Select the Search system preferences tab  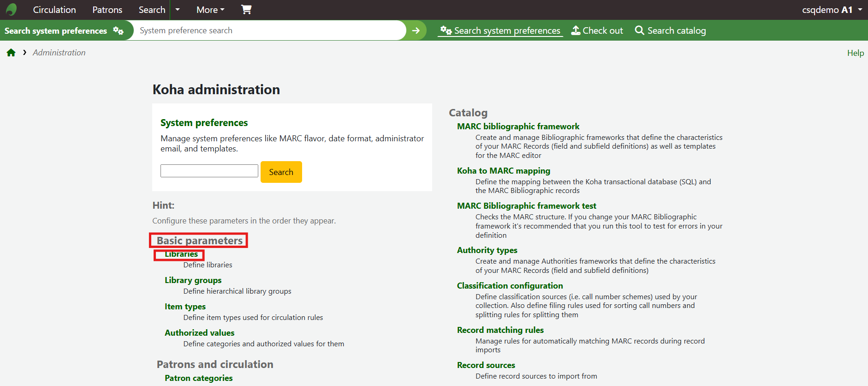pos(500,30)
